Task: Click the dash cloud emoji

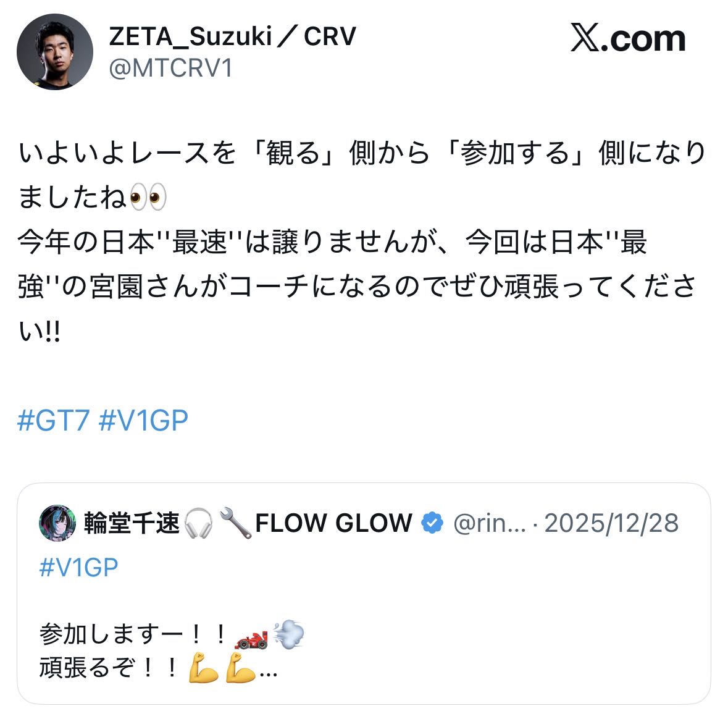Action: (x=288, y=634)
